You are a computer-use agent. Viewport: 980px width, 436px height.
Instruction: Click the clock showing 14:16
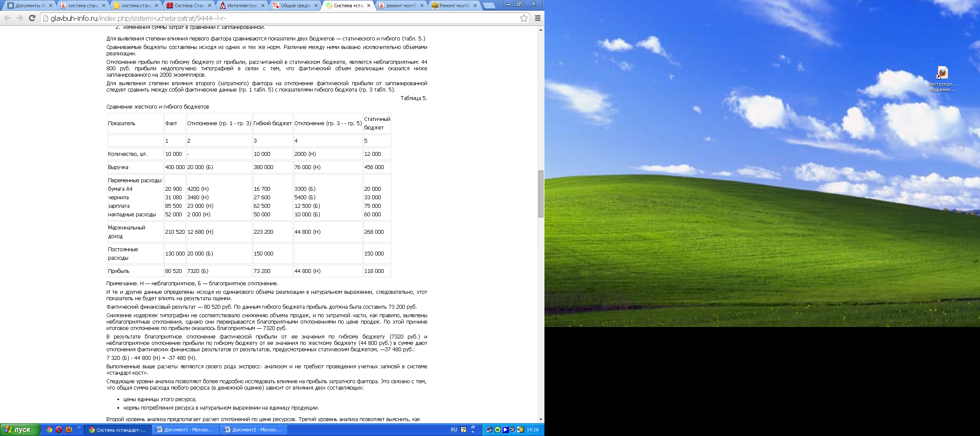tap(533, 430)
